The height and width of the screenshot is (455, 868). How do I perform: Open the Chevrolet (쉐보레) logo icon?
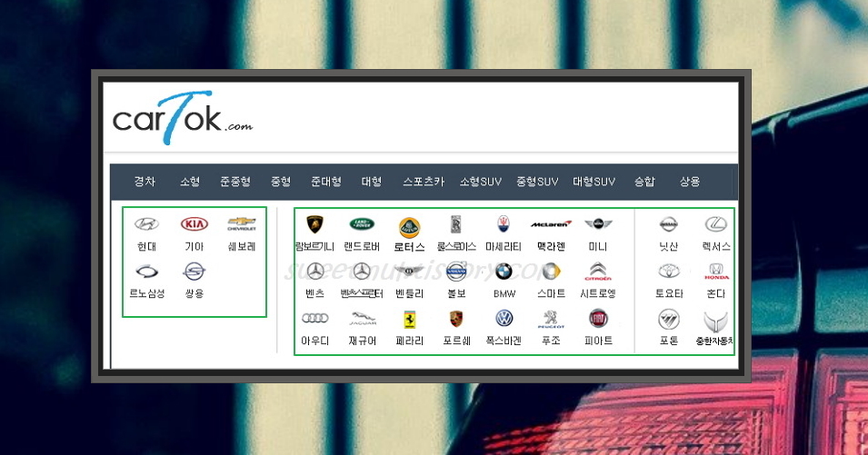(x=242, y=224)
